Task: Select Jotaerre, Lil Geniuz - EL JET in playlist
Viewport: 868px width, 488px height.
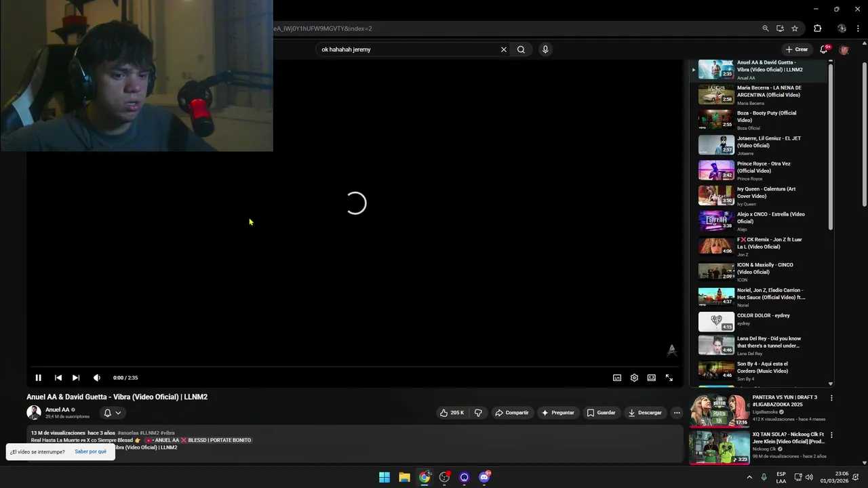Action: click(758, 145)
